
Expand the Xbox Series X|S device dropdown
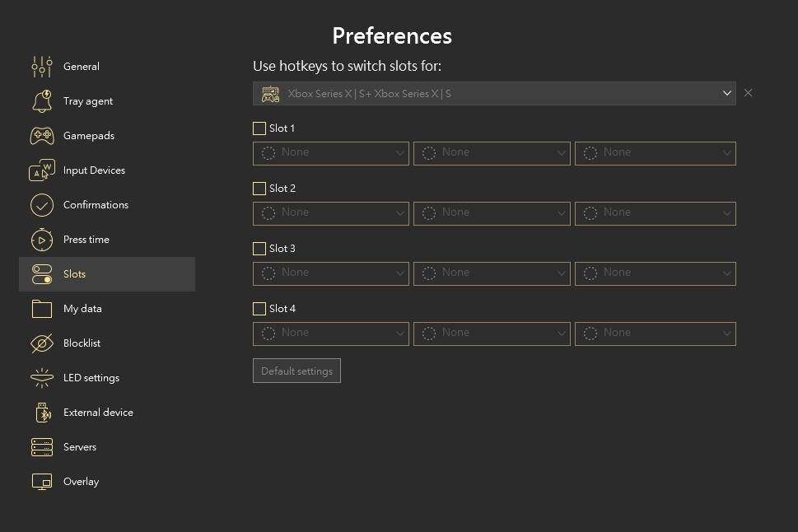pyautogui.click(x=494, y=94)
